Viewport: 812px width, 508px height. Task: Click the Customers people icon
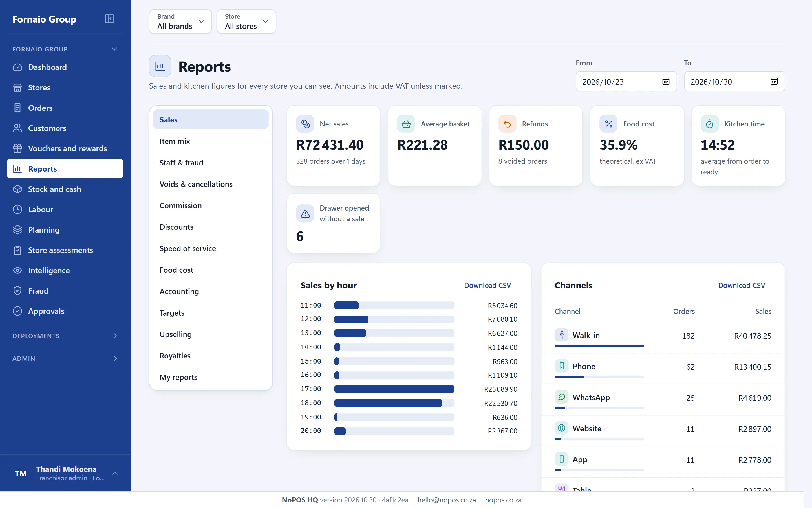point(17,128)
